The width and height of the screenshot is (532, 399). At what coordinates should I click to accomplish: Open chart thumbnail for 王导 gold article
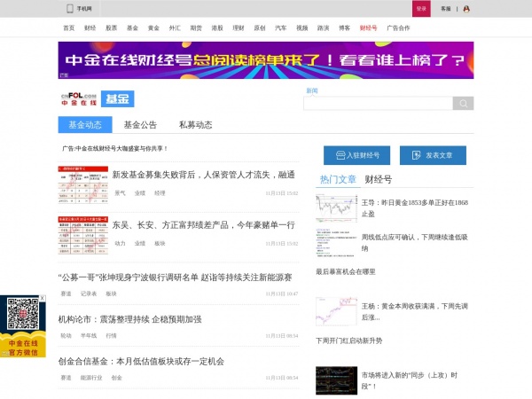(x=337, y=208)
